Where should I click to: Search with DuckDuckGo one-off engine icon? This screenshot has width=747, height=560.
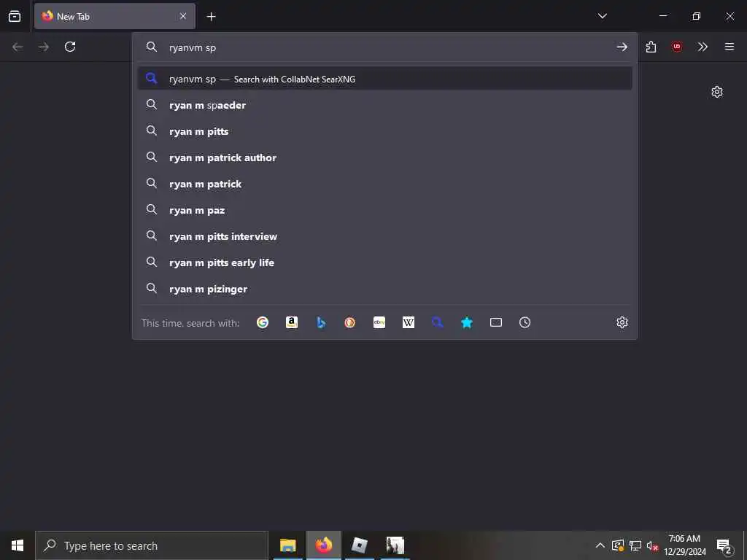click(x=349, y=322)
